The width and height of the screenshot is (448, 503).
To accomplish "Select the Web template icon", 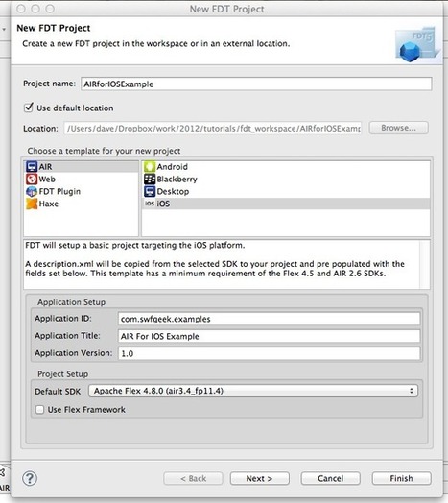I will click(x=32, y=179).
